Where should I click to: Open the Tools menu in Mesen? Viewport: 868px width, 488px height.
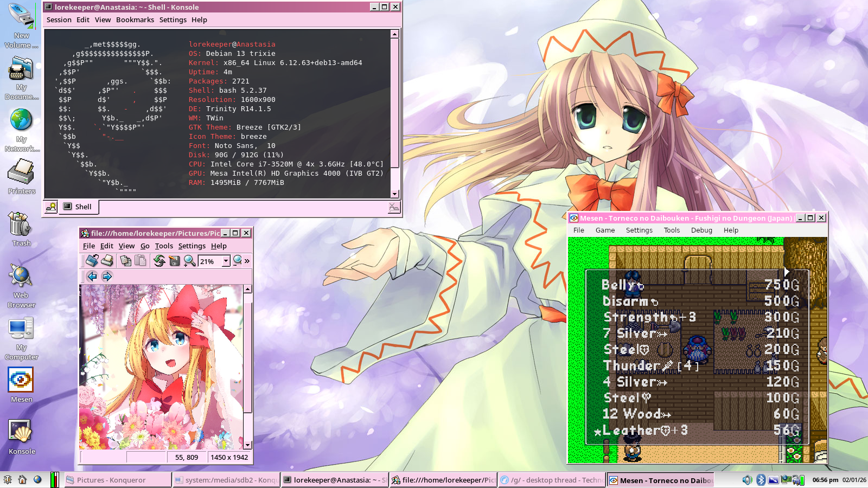pyautogui.click(x=672, y=230)
